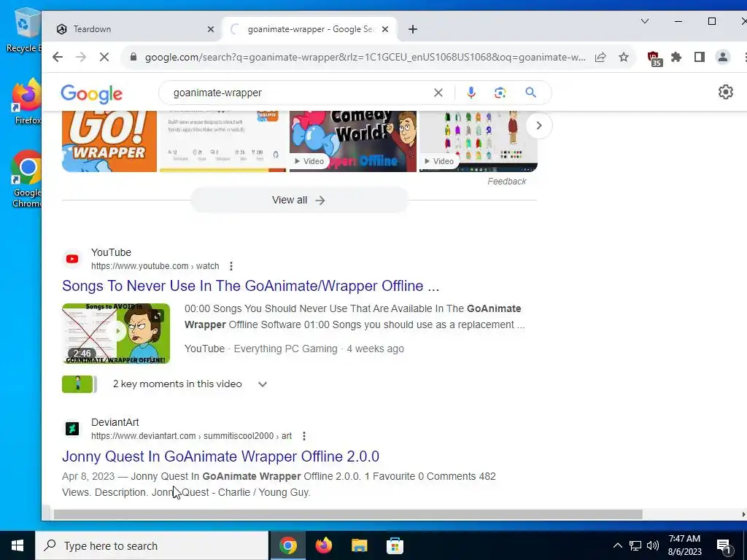The image size is (747, 560).
Task: Click the YouTube favicon of result
Action: (72, 259)
